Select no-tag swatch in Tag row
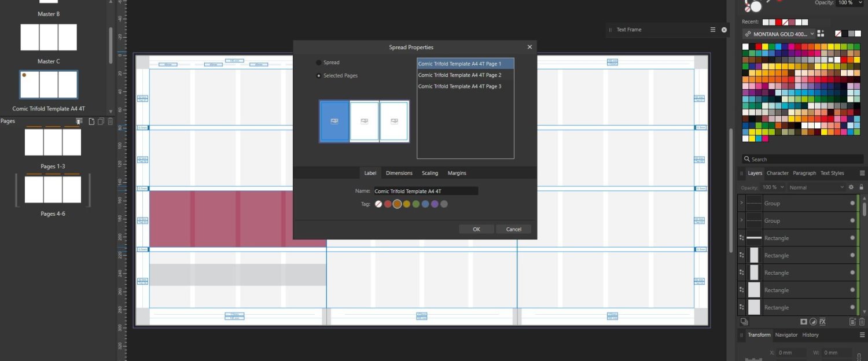 (x=378, y=204)
